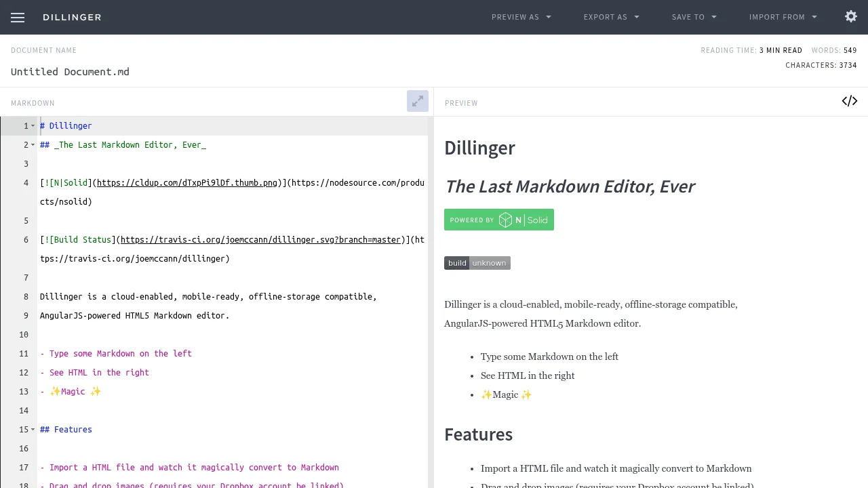Click the travis-ci.org badge URL in editor

coord(260,240)
